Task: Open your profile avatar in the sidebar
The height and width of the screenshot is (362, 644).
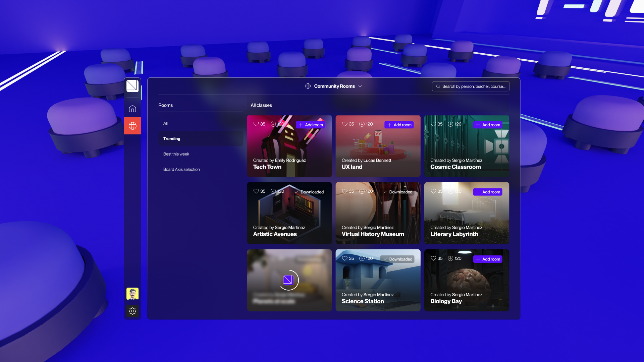Action: [132, 293]
